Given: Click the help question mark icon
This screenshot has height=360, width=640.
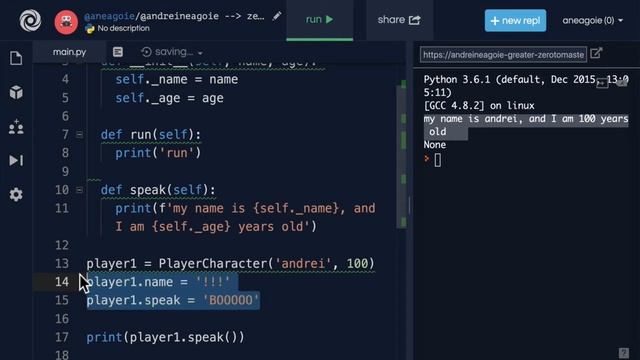Looking at the screenshot, I should tap(623, 353).
